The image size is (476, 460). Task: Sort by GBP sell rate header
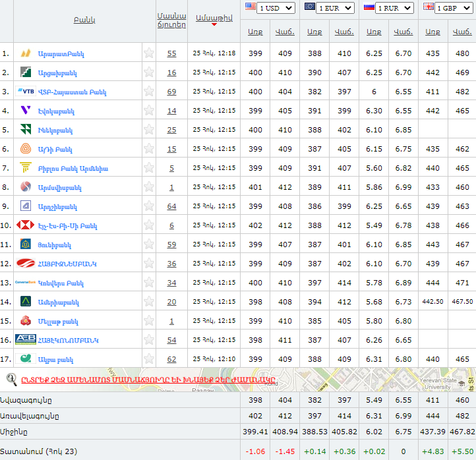click(x=462, y=32)
